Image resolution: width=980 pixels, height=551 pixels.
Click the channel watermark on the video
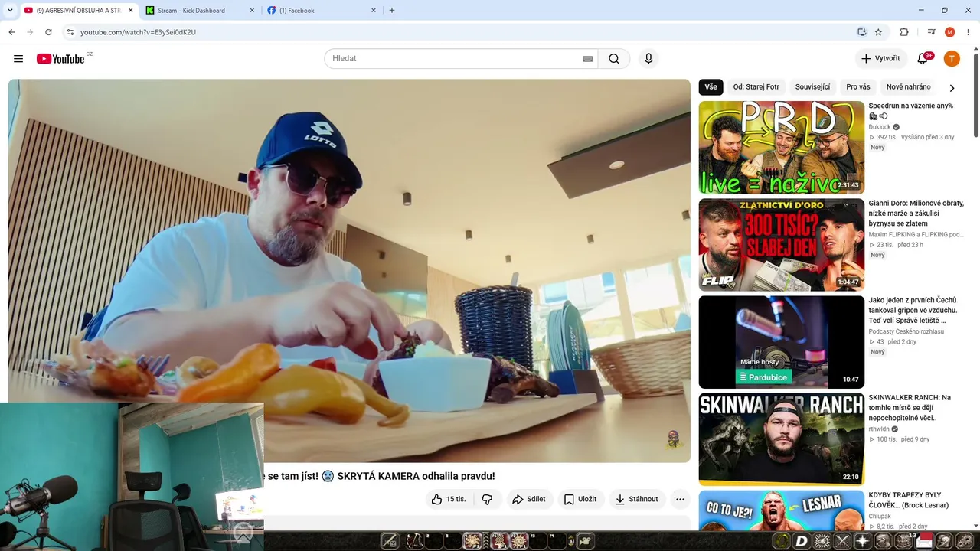coord(674,439)
